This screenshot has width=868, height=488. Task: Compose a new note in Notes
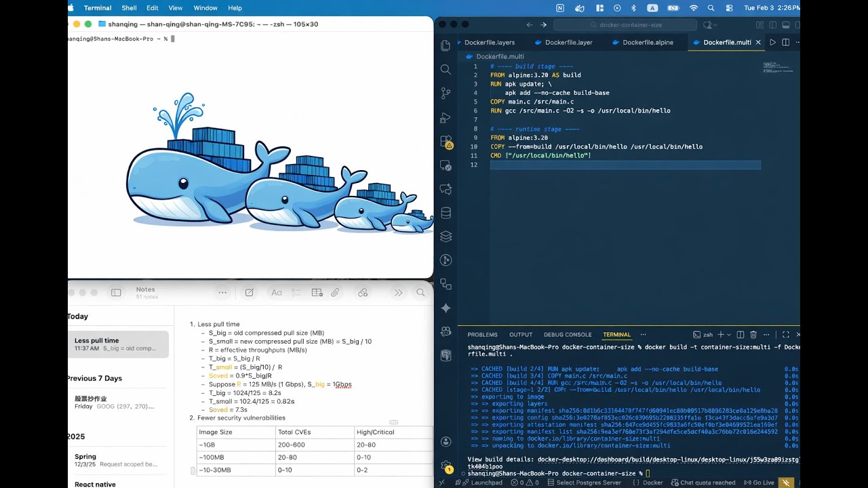pyautogui.click(x=250, y=293)
